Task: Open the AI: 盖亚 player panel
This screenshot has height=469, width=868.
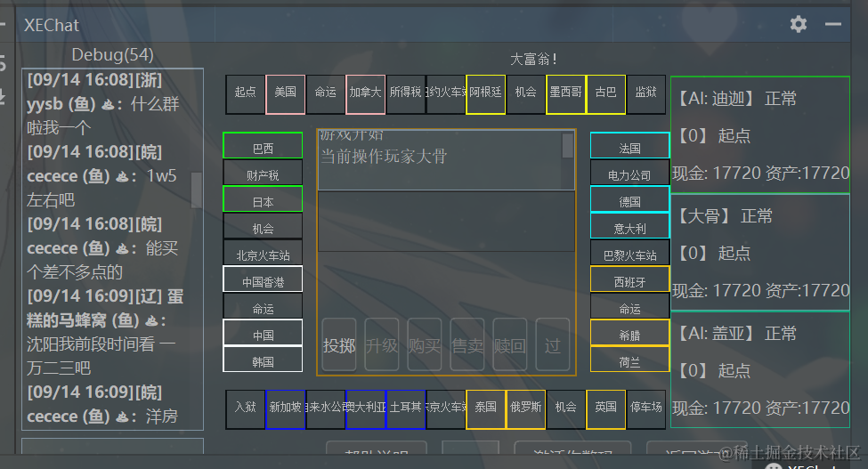Action: (x=760, y=369)
